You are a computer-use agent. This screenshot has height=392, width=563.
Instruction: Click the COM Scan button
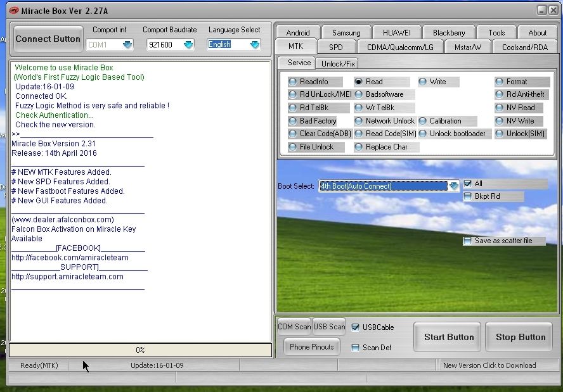pos(294,327)
